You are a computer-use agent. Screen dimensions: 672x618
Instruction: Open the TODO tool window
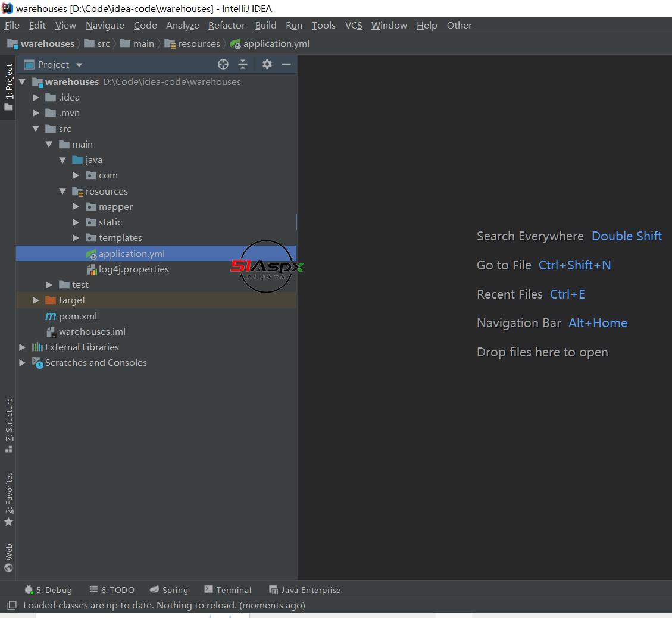tap(112, 589)
